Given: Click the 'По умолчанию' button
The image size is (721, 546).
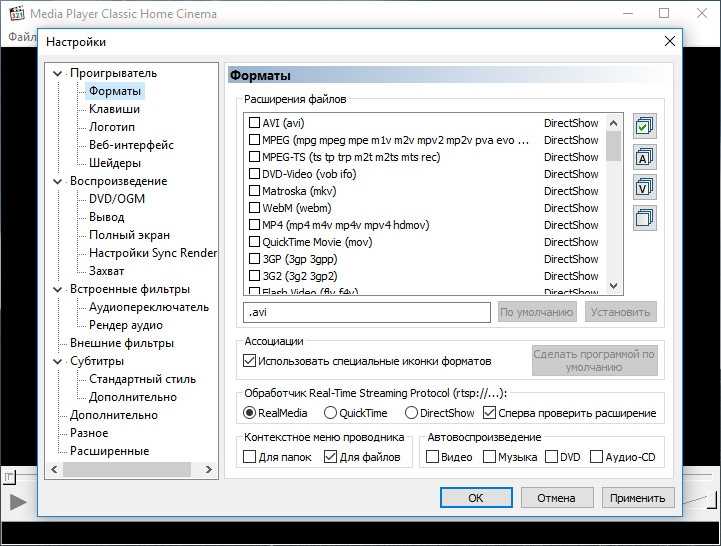Looking at the screenshot, I should 536,312.
